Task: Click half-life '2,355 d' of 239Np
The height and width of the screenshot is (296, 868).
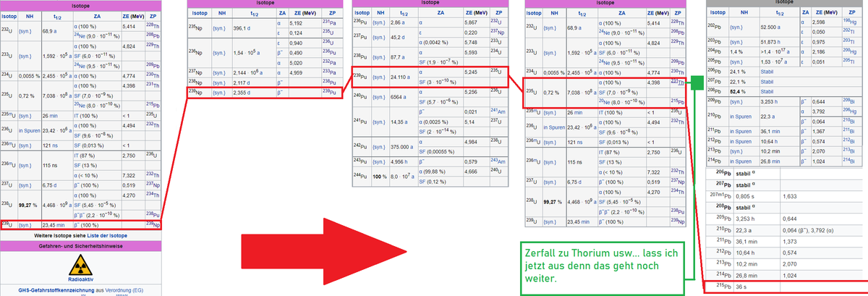Action: tap(242, 93)
